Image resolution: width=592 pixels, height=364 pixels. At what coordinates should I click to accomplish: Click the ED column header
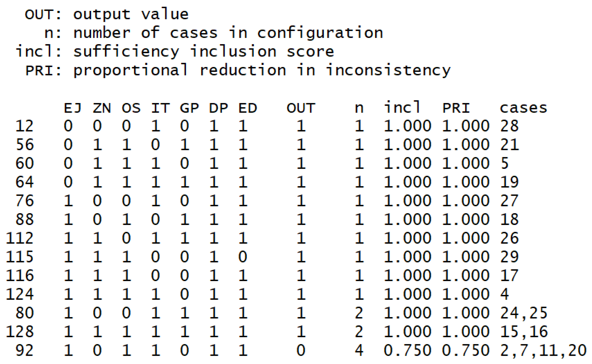(248, 108)
